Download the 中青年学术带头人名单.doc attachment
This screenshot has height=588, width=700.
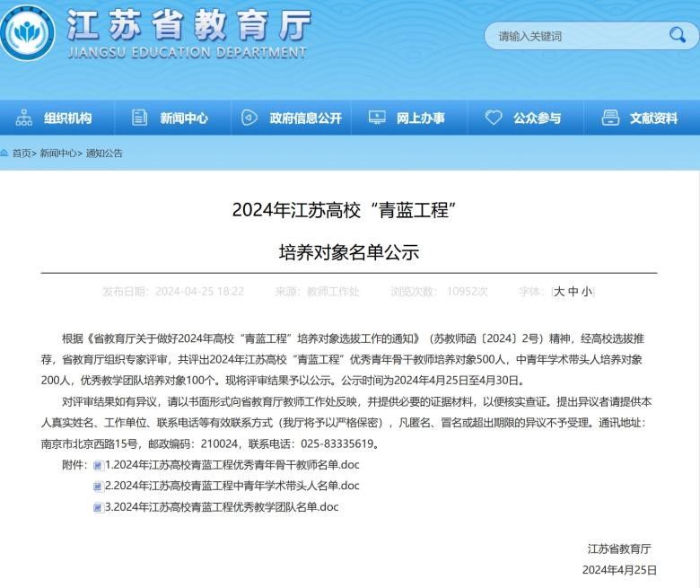coord(232,486)
